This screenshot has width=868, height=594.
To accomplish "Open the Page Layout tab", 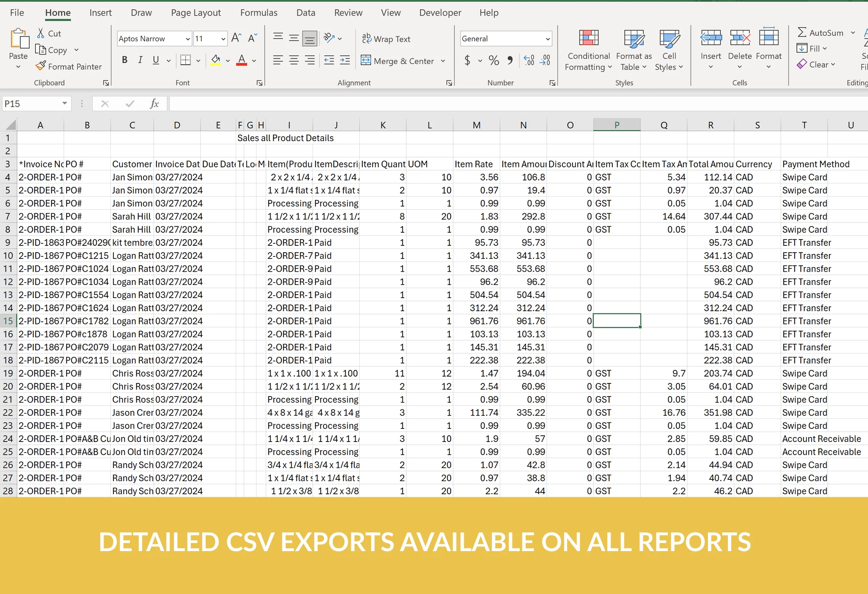I will (196, 13).
